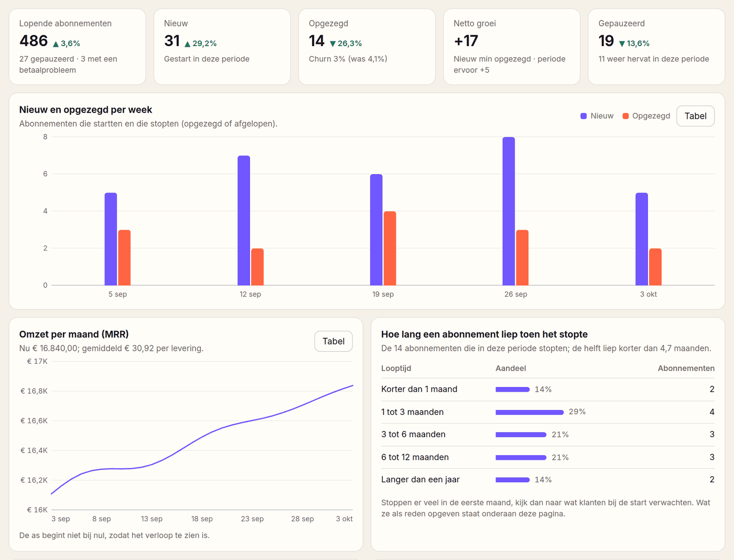Click the 26,3% downward trend indicator

(x=346, y=44)
